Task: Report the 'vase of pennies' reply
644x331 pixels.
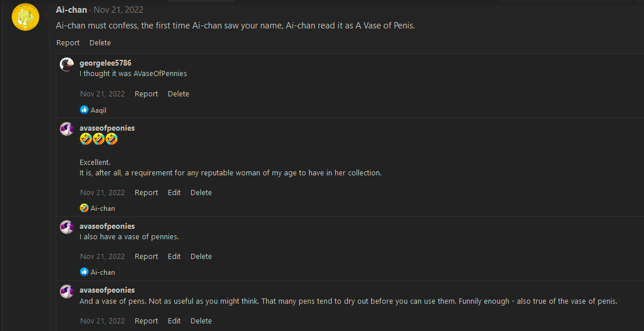Action: (146, 257)
